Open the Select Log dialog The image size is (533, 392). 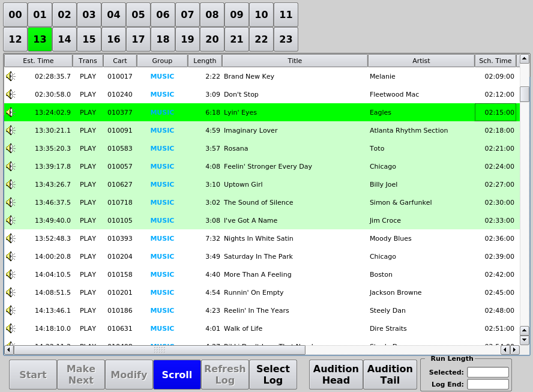point(273,375)
